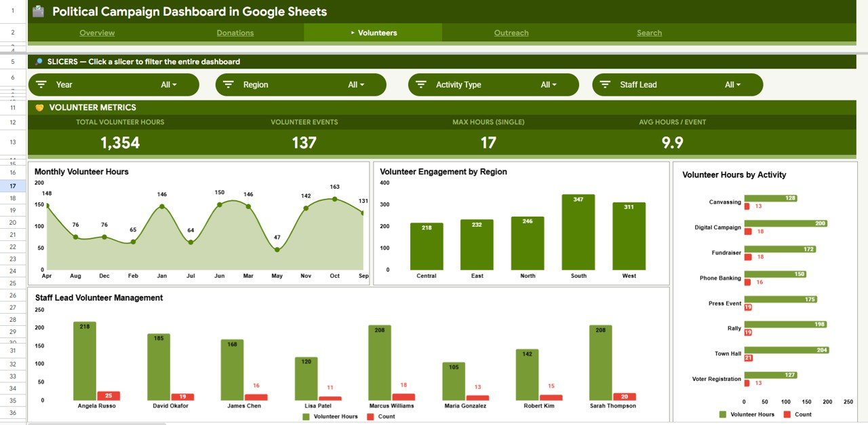Click the Fundraiser hours bar 172
This screenshot has height=425, width=868.
coord(780,249)
